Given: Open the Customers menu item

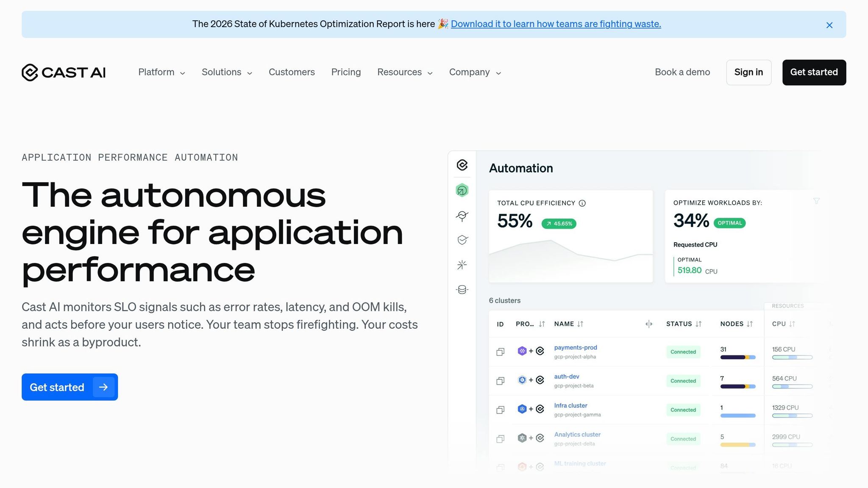Looking at the screenshot, I should click(x=292, y=72).
